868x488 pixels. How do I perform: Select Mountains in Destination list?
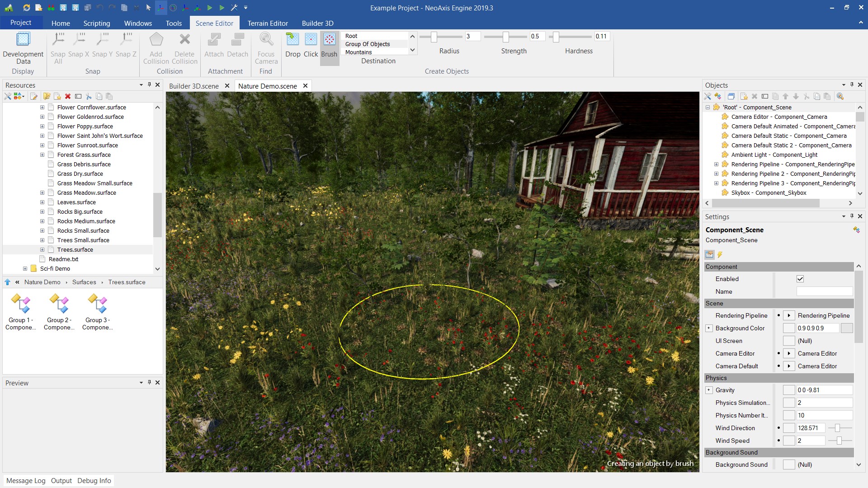359,52
